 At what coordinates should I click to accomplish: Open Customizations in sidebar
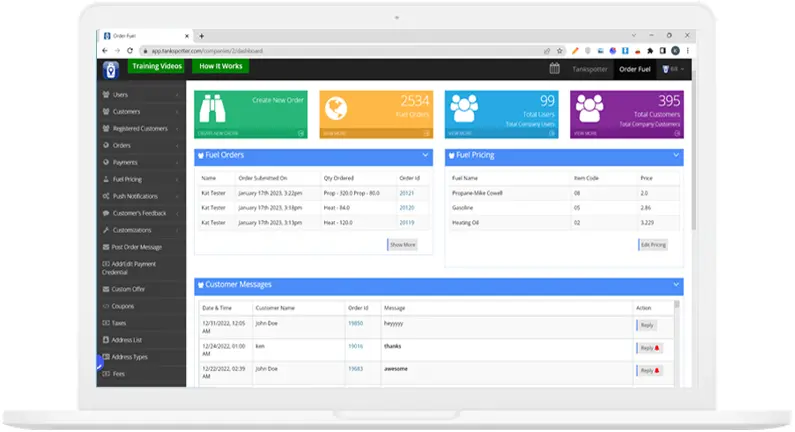[x=141, y=230]
